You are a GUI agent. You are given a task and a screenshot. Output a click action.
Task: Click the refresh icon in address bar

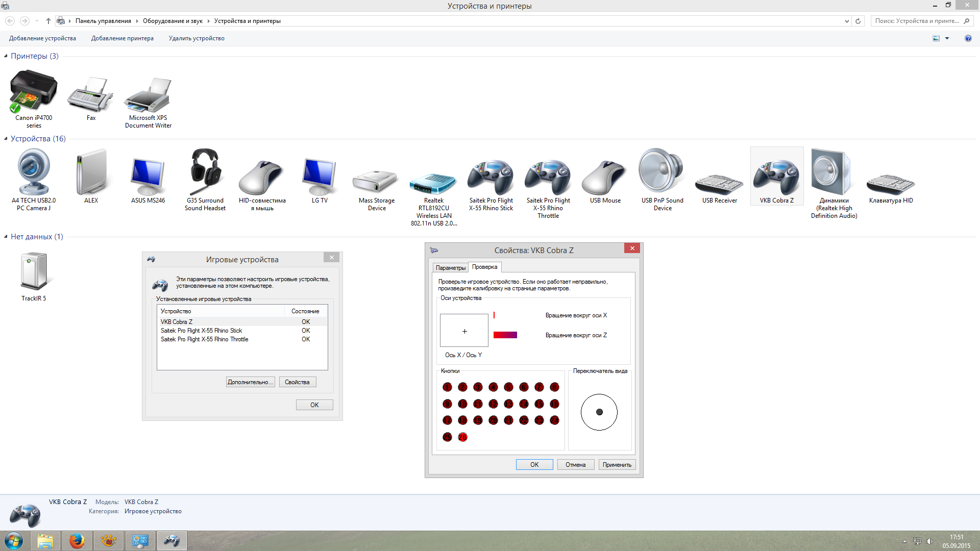point(858,21)
